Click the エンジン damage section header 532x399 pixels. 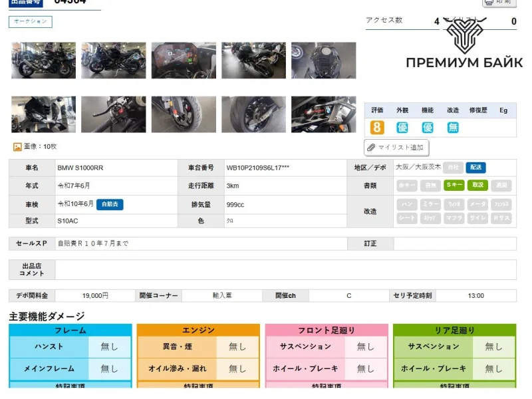pos(198,331)
